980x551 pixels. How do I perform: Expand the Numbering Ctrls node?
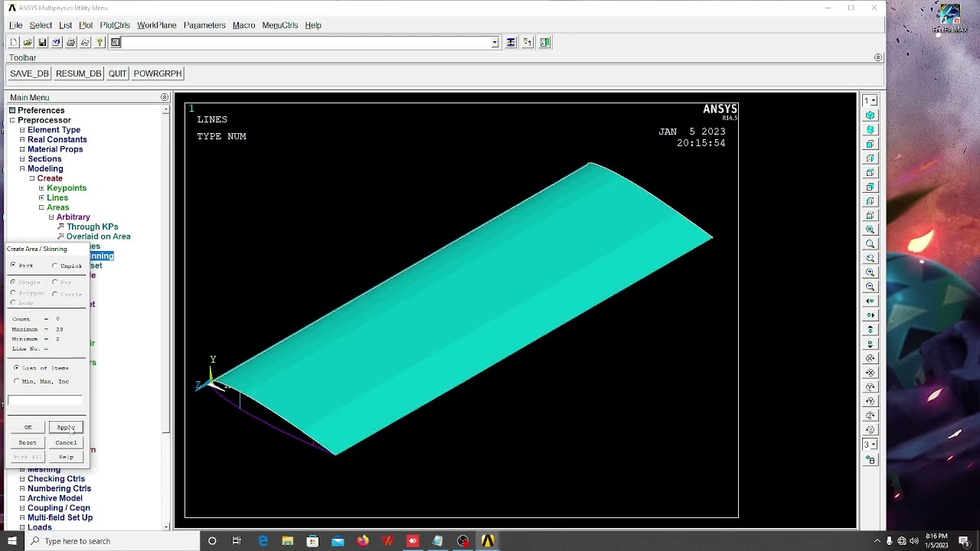click(22, 488)
